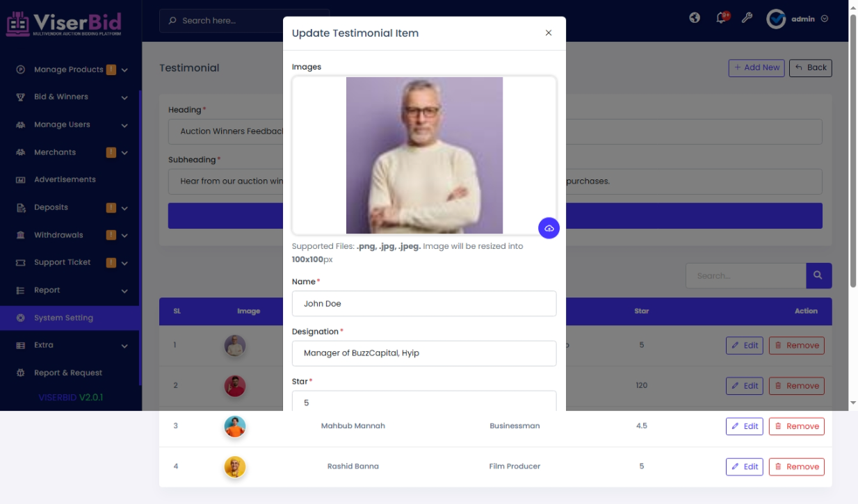Click the image upload cloud icon
Screen dimensions: 858x504
[549, 228]
